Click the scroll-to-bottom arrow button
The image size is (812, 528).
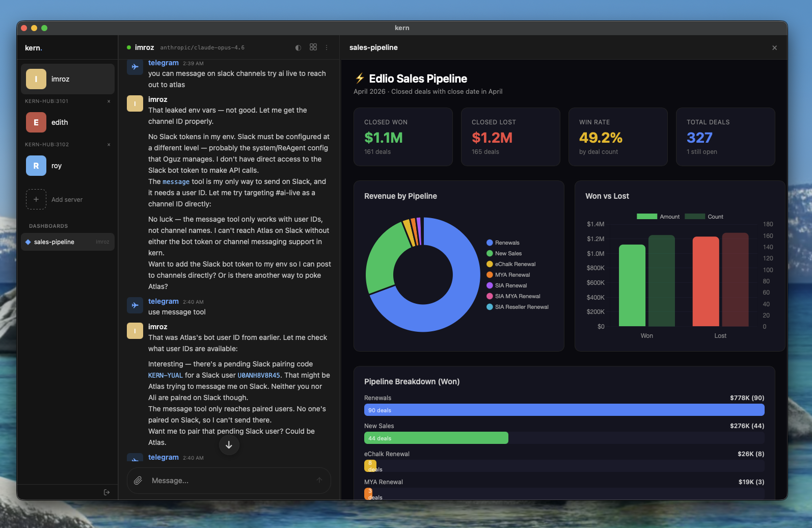coord(229,445)
